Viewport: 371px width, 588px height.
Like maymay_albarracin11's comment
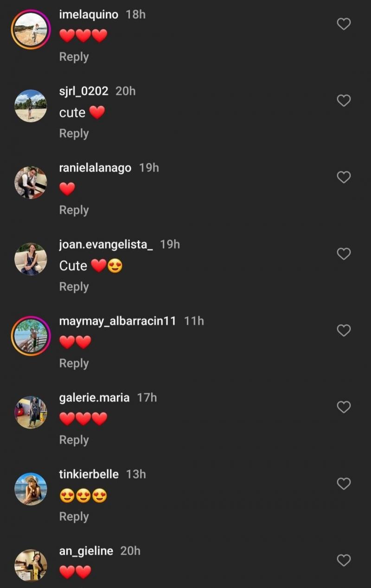[x=344, y=330]
